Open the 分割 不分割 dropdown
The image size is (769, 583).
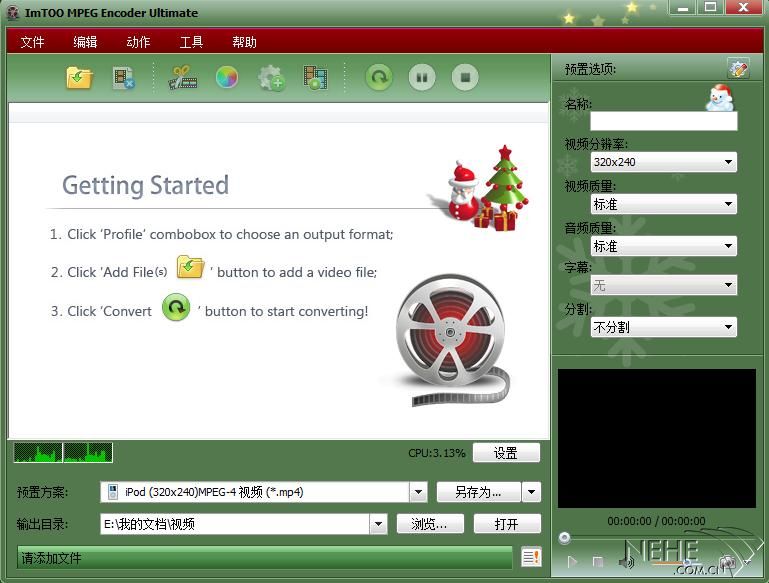(663, 327)
